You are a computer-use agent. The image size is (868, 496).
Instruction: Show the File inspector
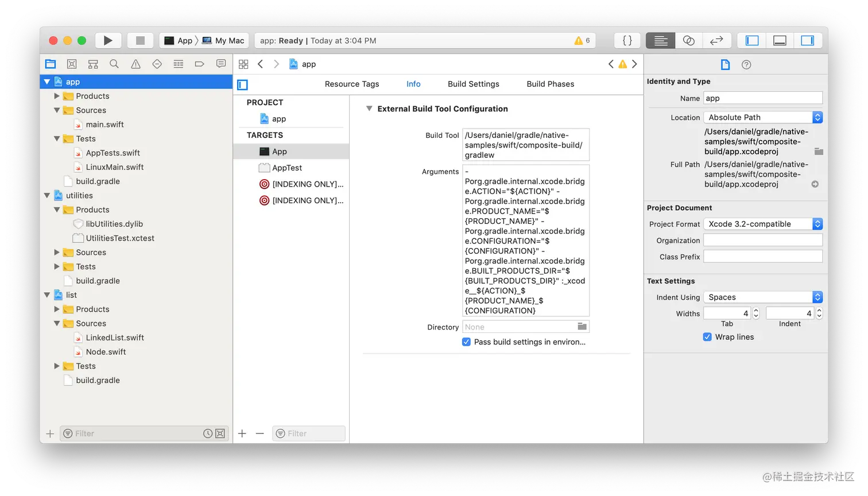726,64
